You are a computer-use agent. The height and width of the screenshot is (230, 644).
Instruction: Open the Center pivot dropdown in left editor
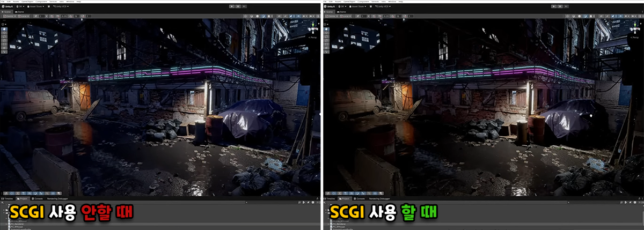coord(10,17)
